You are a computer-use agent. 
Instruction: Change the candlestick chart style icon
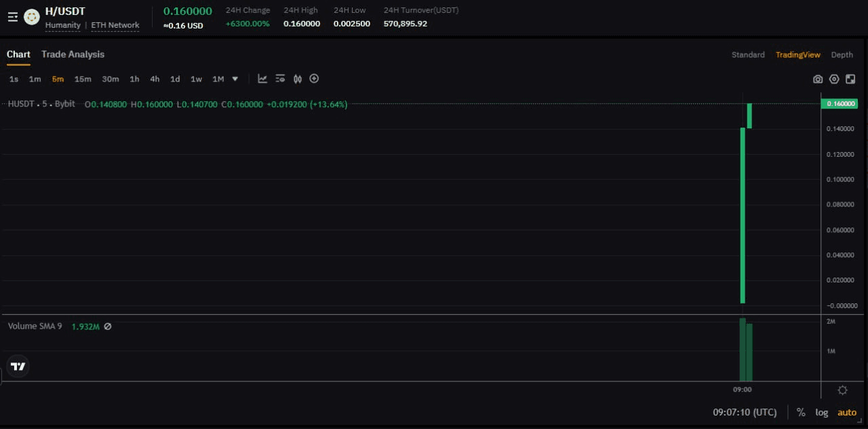[x=298, y=79]
